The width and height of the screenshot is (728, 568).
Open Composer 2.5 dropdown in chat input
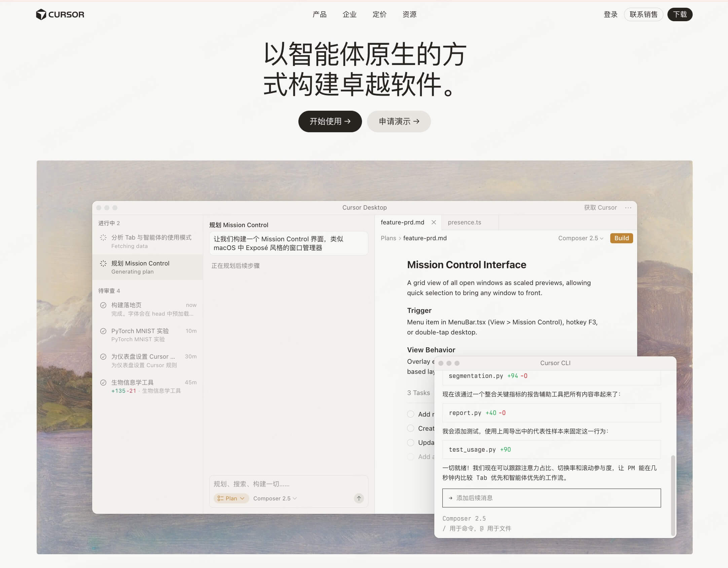pos(275,498)
